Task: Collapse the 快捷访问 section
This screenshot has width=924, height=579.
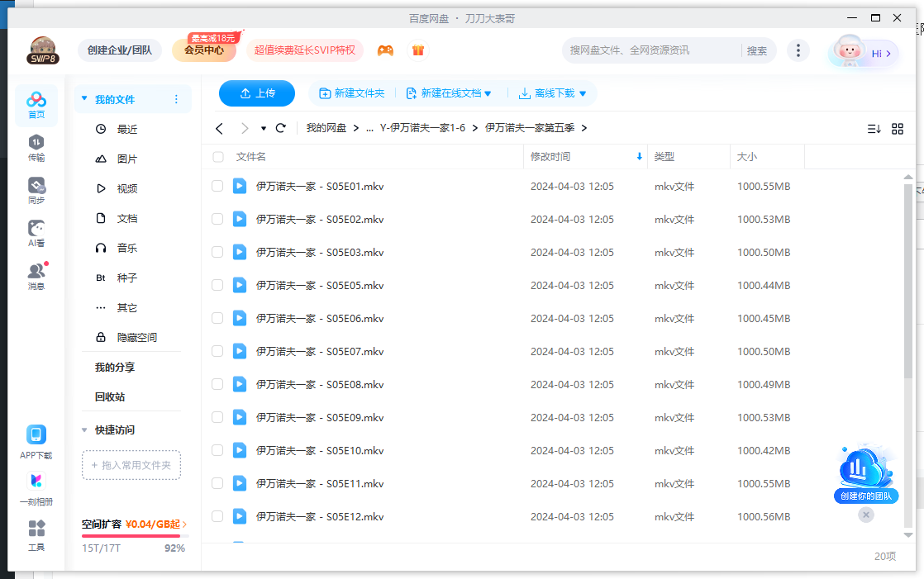Action: pos(84,430)
